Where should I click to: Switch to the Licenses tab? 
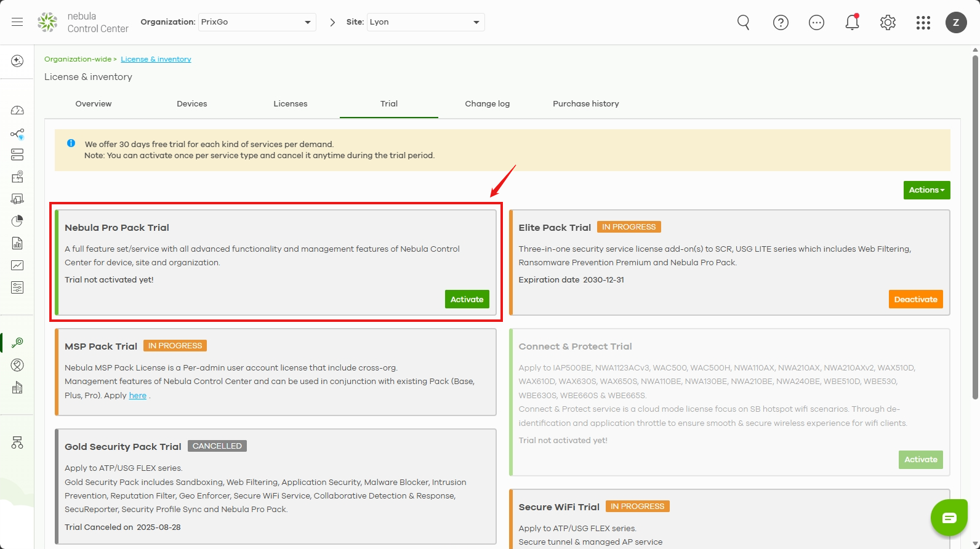point(291,103)
